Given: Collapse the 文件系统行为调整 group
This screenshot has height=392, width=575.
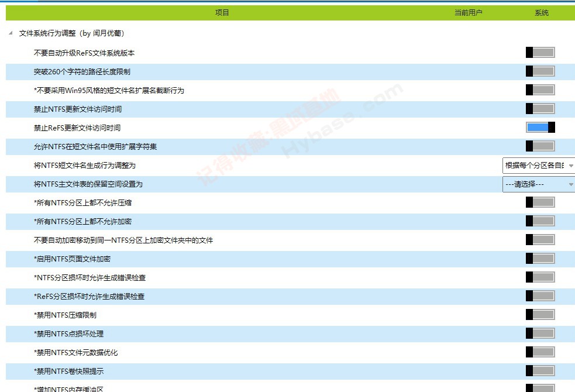Looking at the screenshot, I should pos(11,33).
